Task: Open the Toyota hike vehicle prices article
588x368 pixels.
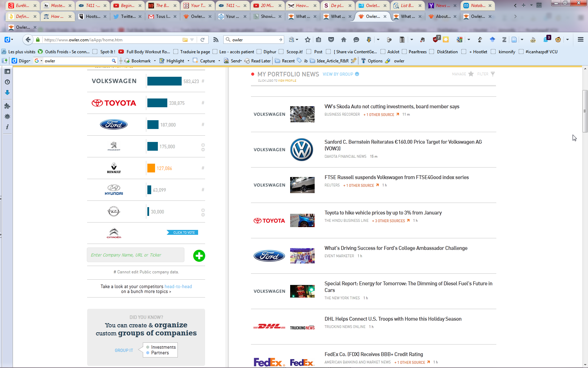Action: [x=383, y=213]
